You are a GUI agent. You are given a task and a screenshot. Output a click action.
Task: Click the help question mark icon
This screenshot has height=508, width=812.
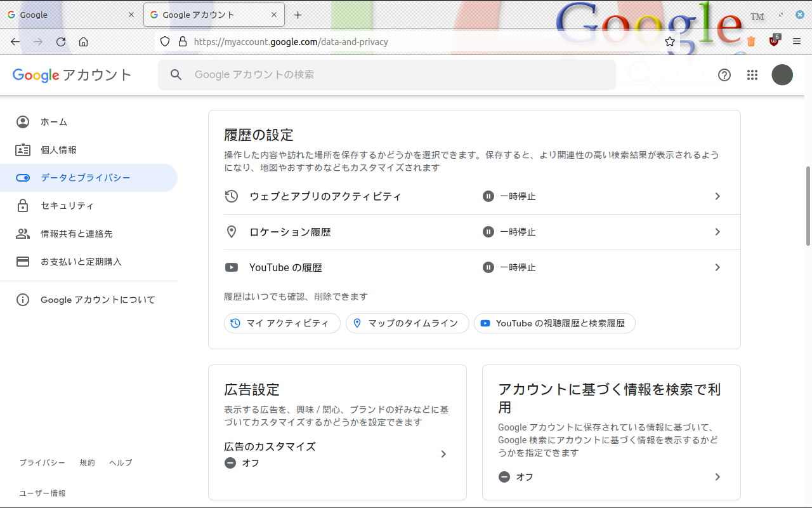coord(724,75)
